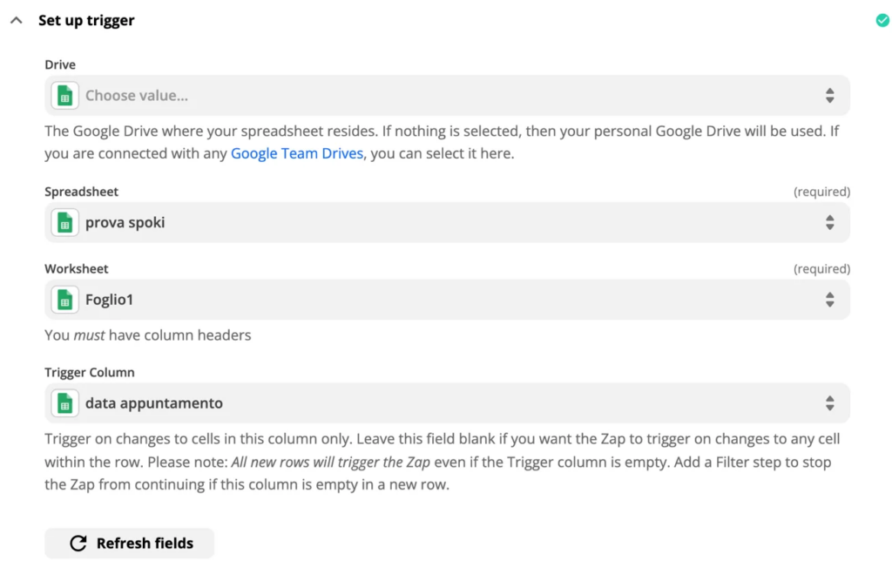The width and height of the screenshot is (892, 588).
Task: Click the Worksheet field label
Action: pos(77,269)
